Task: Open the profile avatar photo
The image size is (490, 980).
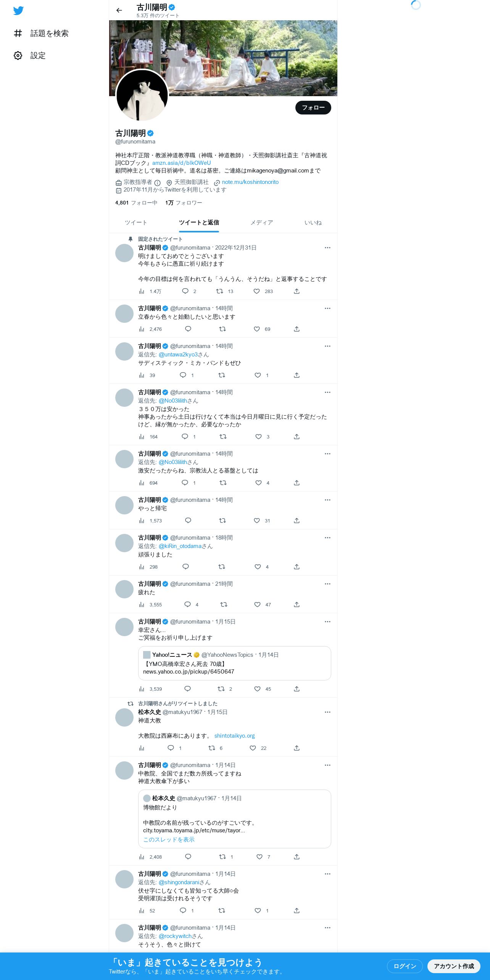Action: coord(142,95)
